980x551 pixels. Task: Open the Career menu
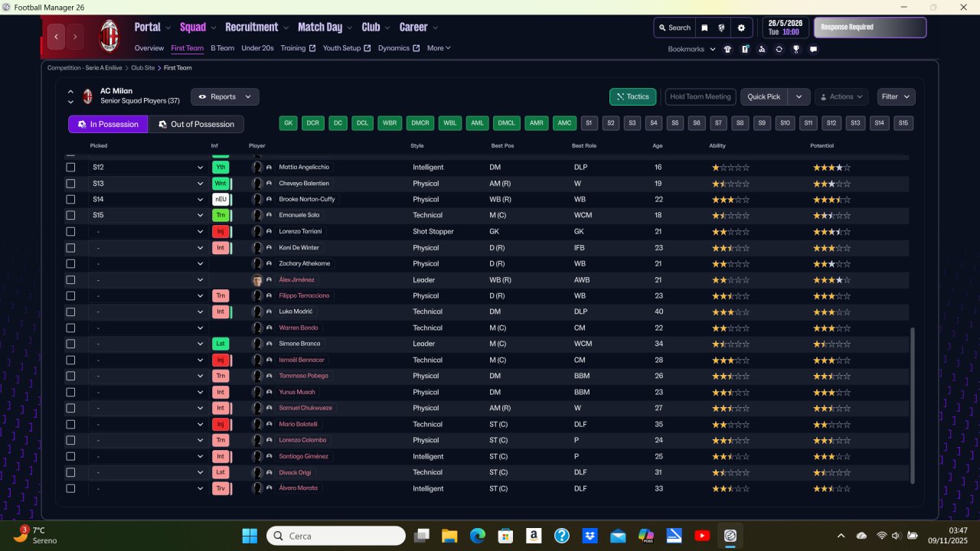coord(418,28)
